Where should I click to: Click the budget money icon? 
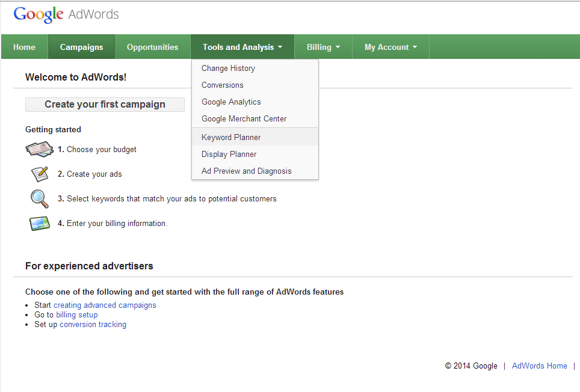click(40, 149)
